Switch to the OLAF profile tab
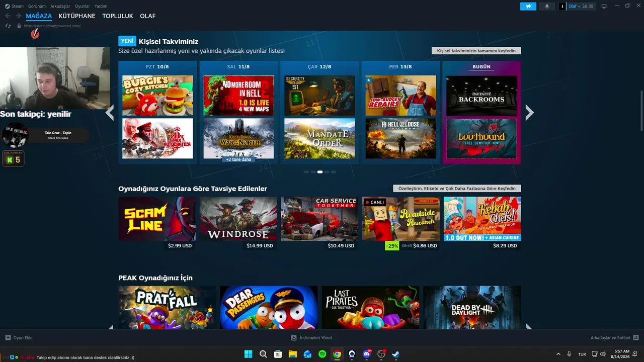Viewport: 644px width, 362px height. click(148, 16)
